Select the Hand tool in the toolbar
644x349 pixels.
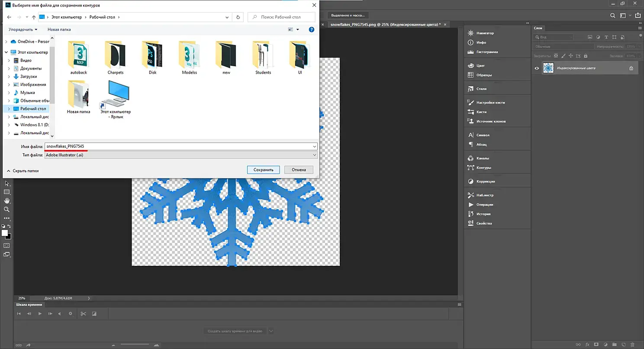[x=6, y=200]
